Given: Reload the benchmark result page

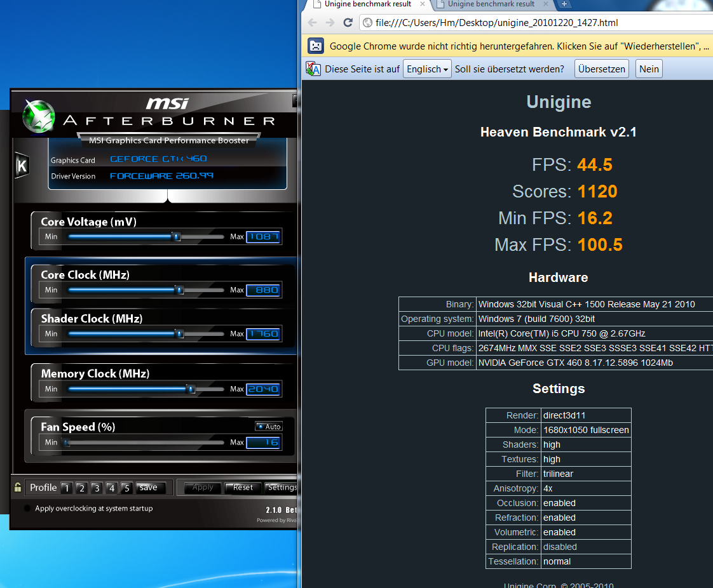Looking at the screenshot, I should 348,23.
